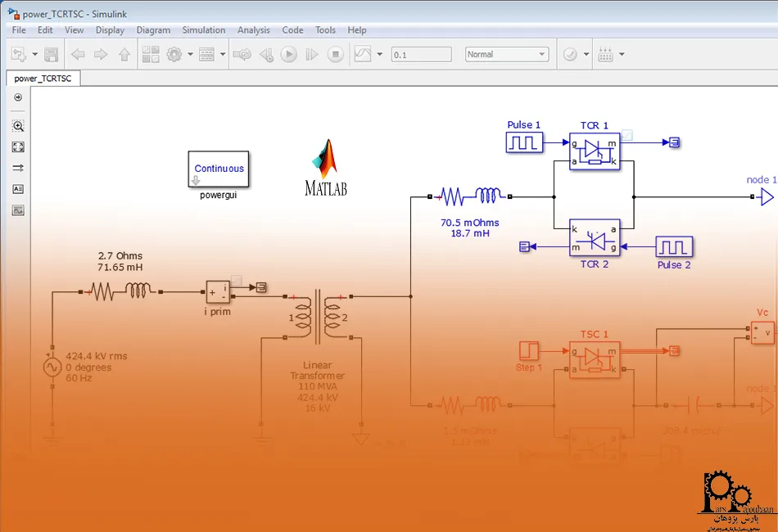Click the Fit to View icon
The image size is (778, 532).
coord(18,147)
